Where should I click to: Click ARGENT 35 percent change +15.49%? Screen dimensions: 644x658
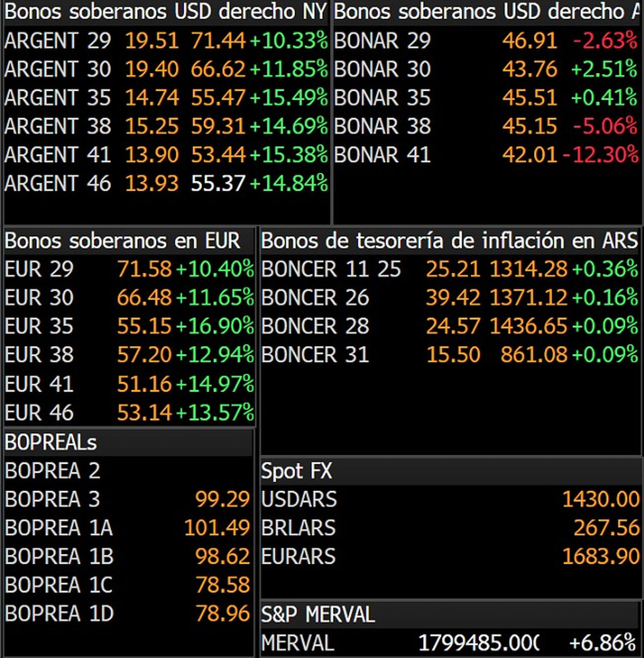pos(288,98)
